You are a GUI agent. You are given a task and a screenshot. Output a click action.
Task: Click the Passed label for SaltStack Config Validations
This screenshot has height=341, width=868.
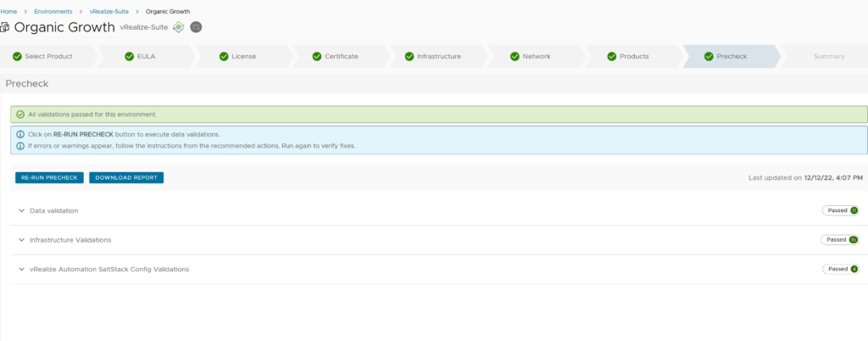[838, 269]
